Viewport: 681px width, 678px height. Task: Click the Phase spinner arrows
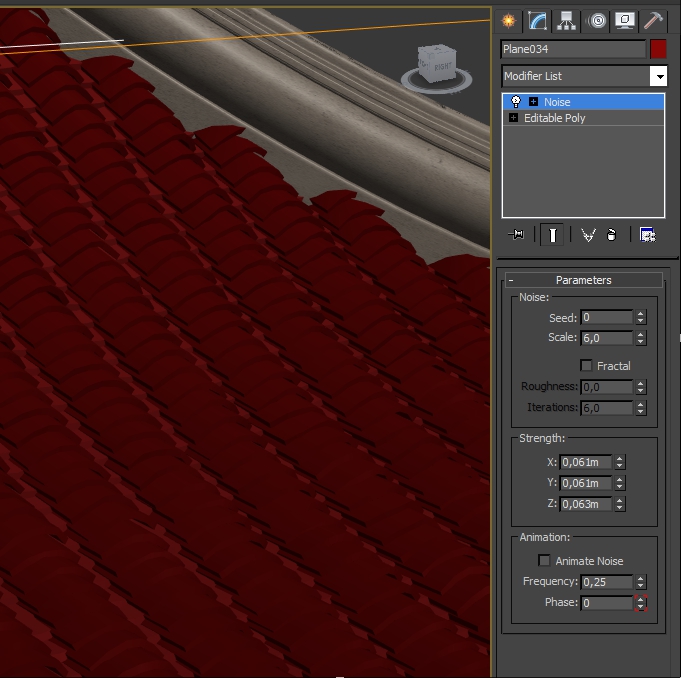pyautogui.click(x=641, y=603)
